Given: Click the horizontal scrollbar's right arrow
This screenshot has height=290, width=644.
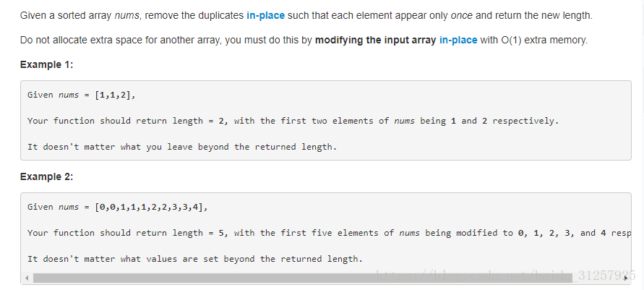Looking at the screenshot, I should click(625, 278).
